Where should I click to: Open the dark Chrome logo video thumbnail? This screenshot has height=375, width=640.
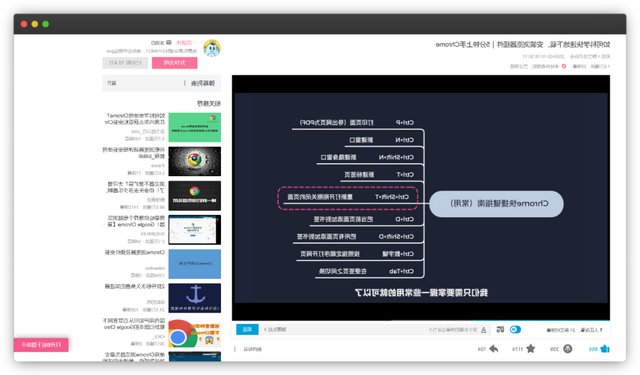pos(195,196)
